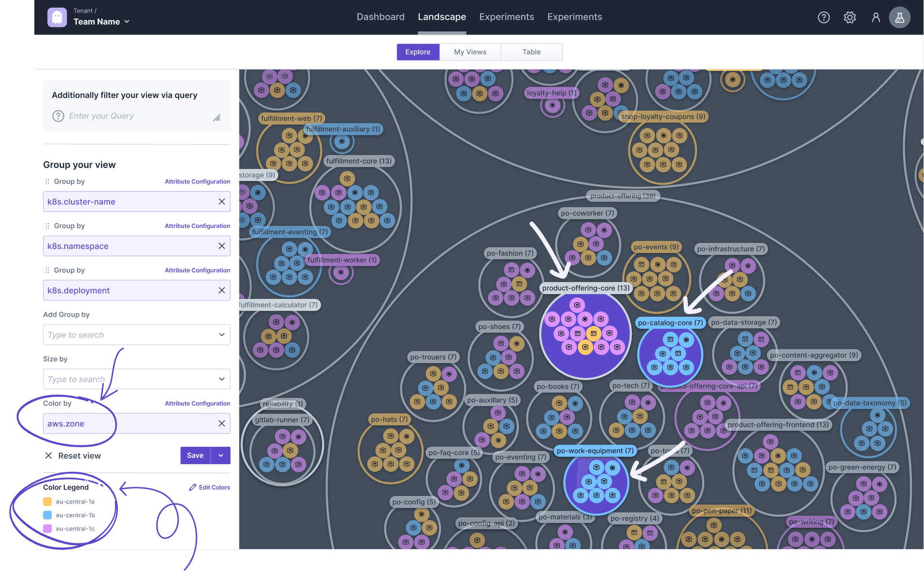Click the product-offering-frontend (13) label
The height and width of the screenshot is (580, 924).
click(778, 424)
